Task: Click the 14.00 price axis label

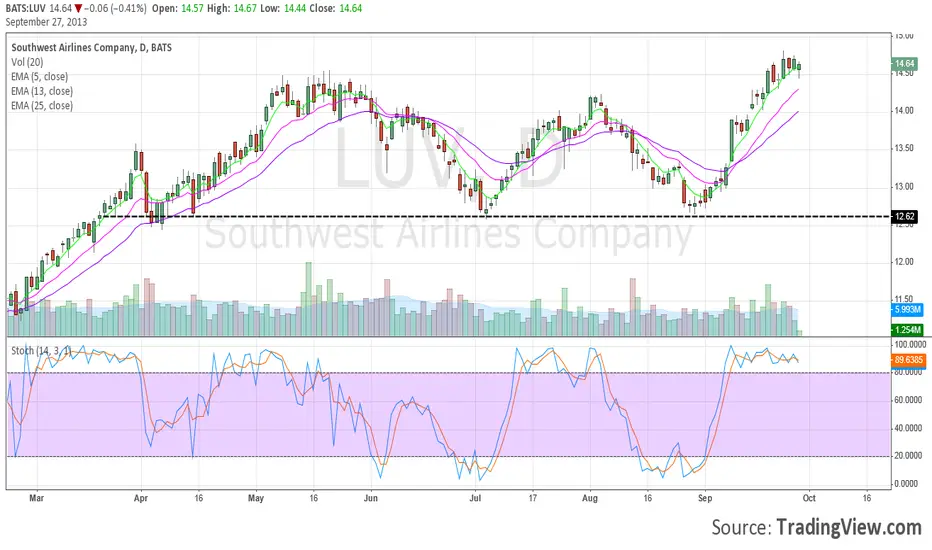Action: tap(904, 111)
